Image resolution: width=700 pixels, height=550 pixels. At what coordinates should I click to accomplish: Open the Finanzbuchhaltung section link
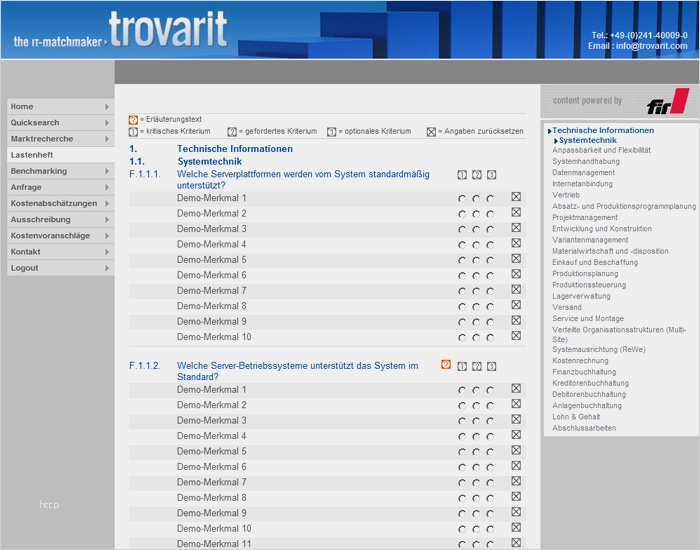coord(586,372)
